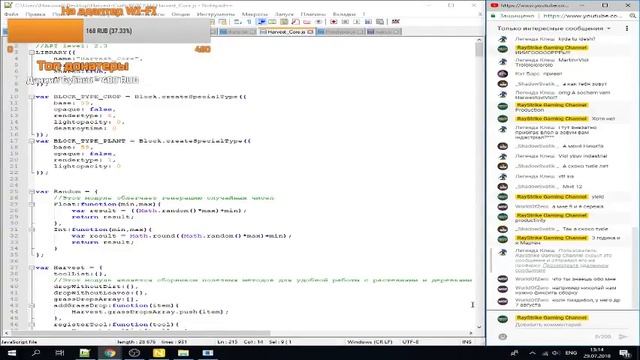The width and height of the screenshot is (640, 360).
Task: Click the secure lock icon in chat window
Action: (x=493, y=16)
